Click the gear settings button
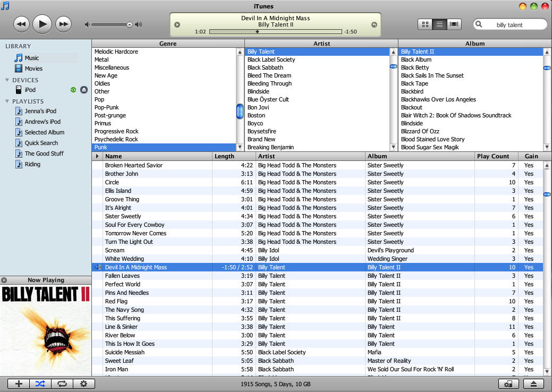Screen dimensions: 552x392 [x=84, y=384]
